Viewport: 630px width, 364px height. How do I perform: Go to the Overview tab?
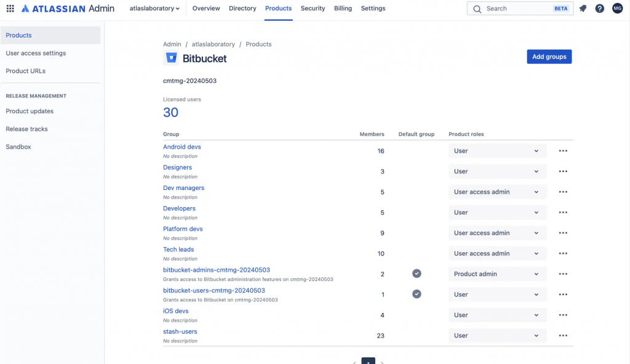[x=206, y=9]
